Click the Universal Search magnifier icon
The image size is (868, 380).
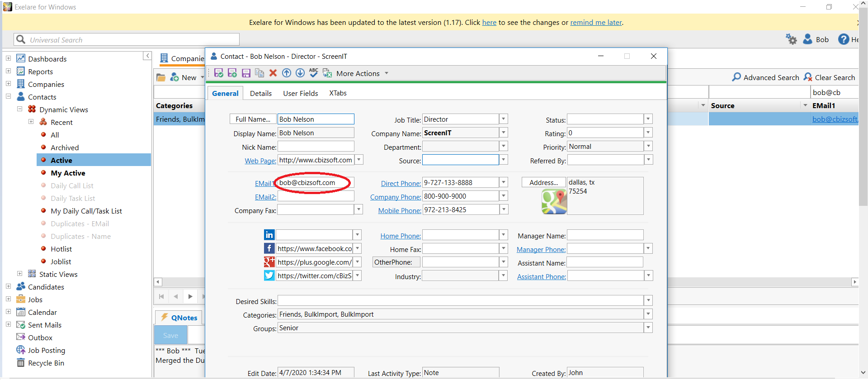click(x=21, y=39)
